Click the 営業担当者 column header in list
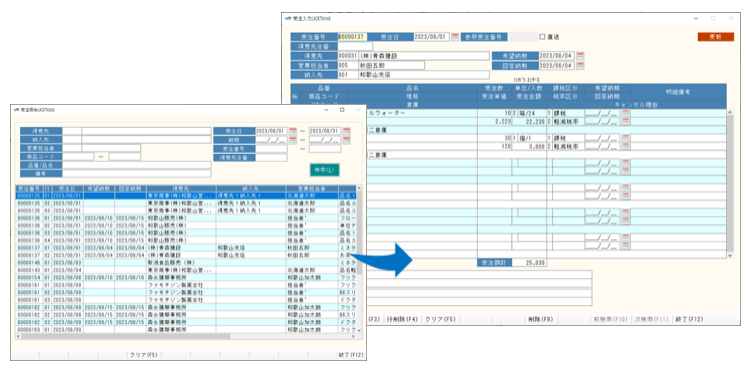750x375 pixels. pos(312,188)
